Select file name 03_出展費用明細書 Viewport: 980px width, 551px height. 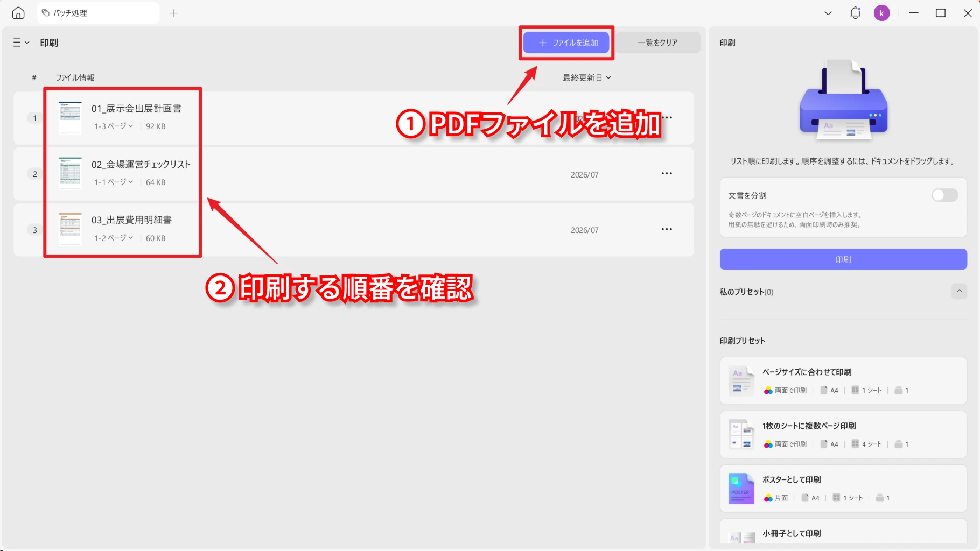(x=131, y=220)
